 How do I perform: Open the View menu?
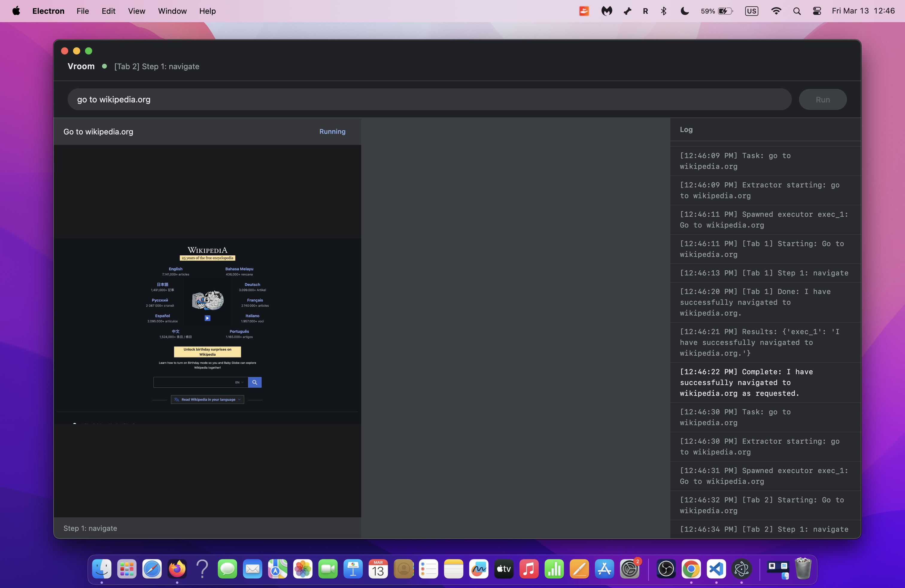point(136,11)
